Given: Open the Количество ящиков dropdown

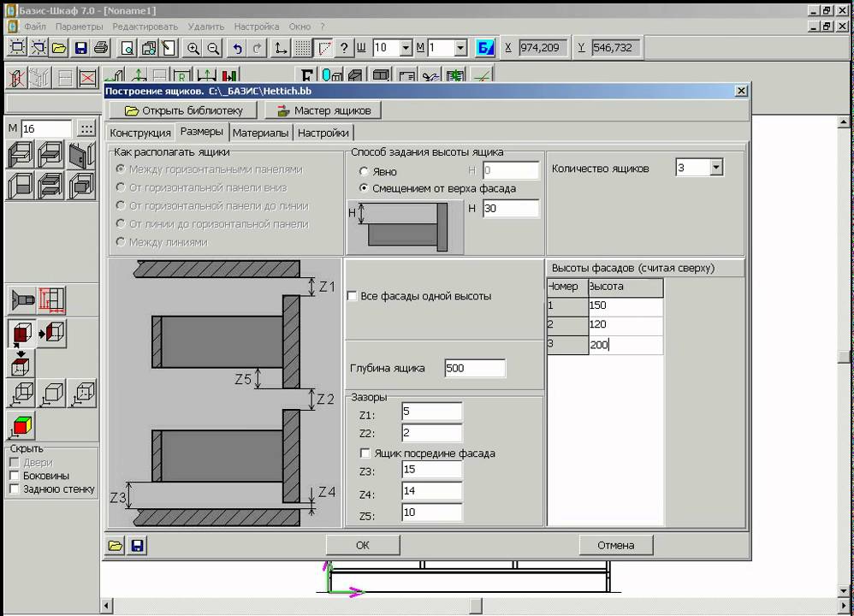Looking at the screenshot, I should (x=717, y=167).
